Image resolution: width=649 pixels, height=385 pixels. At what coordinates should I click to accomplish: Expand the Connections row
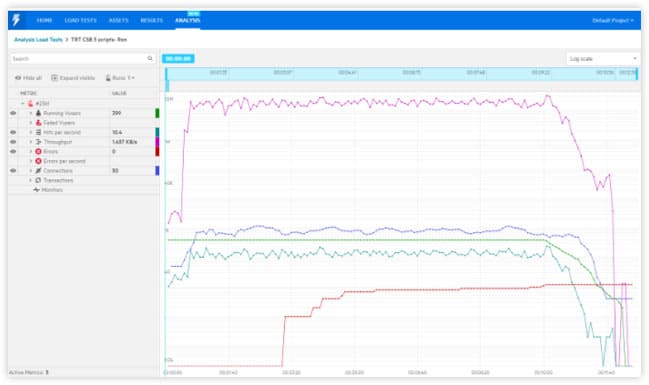[x=31, y=171]
